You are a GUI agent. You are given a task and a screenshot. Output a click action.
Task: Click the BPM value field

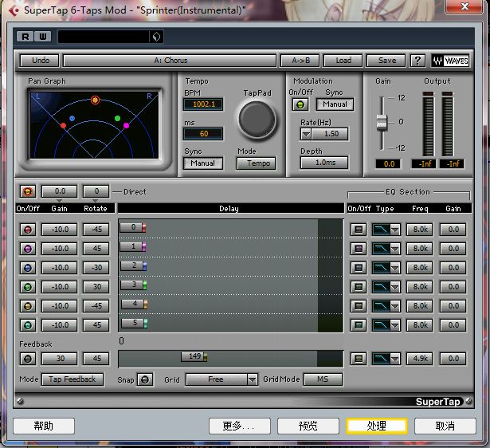(203, 104)
